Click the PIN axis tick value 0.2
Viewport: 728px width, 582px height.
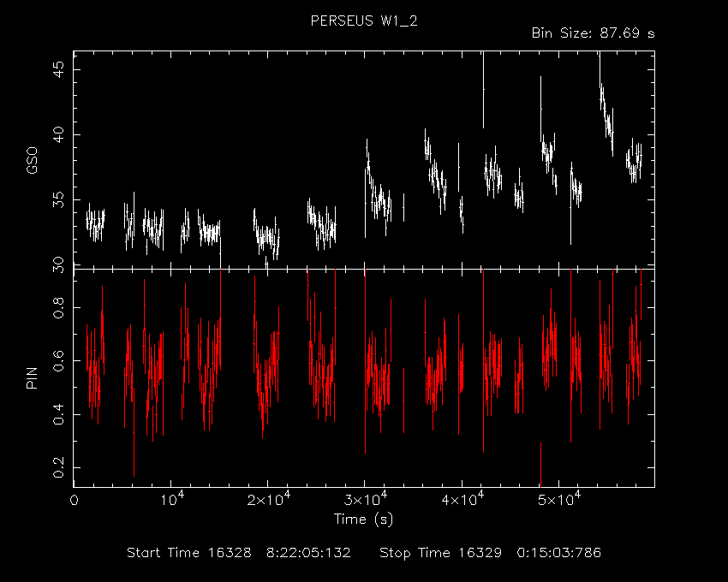pos(59,467)
